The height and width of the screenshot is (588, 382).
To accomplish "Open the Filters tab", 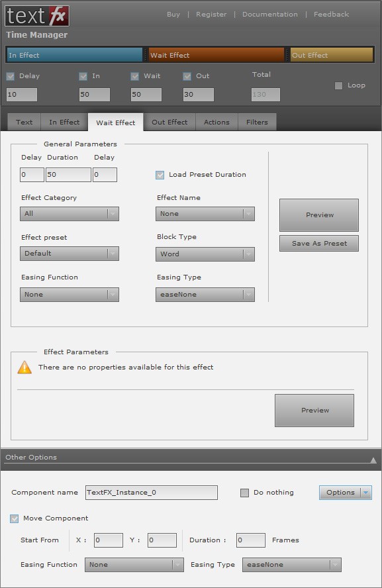I will 257,122.
